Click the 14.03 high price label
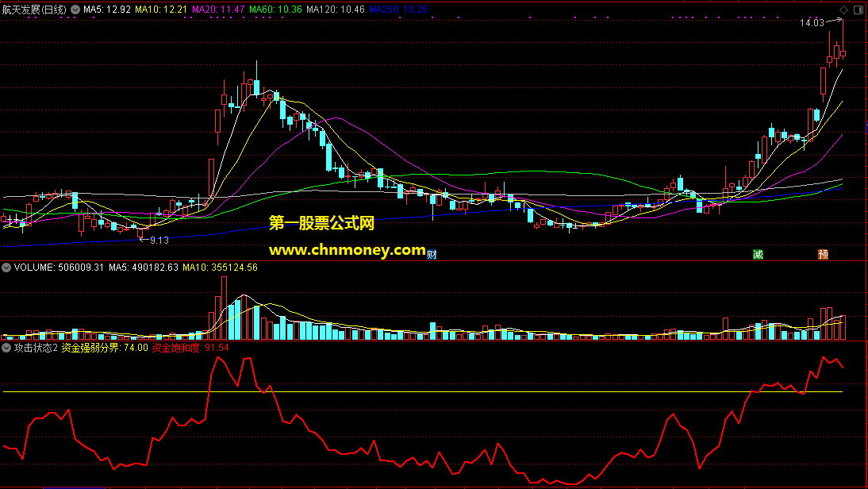 [812, 23]
